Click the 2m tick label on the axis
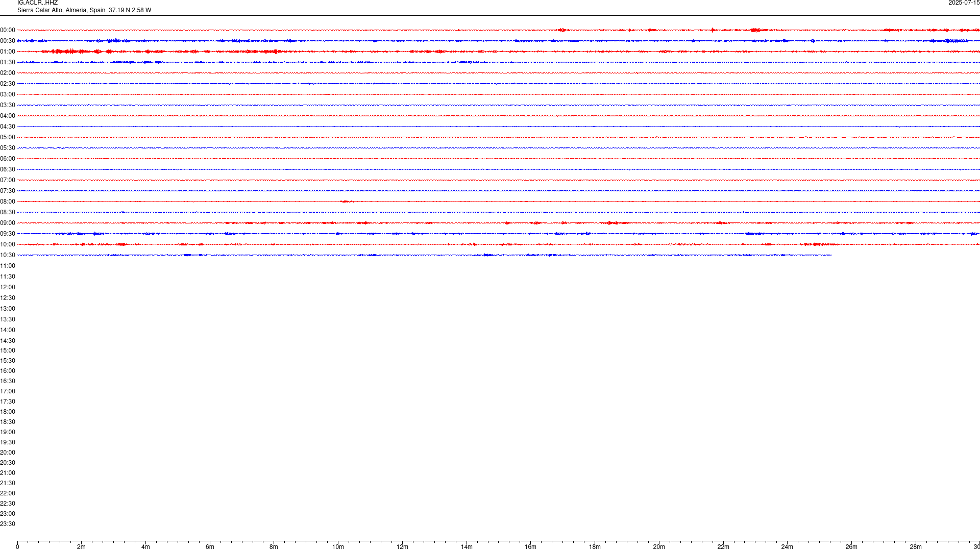Image resolution: width=980 pixels, height=551 pixels. coord(82,547)
